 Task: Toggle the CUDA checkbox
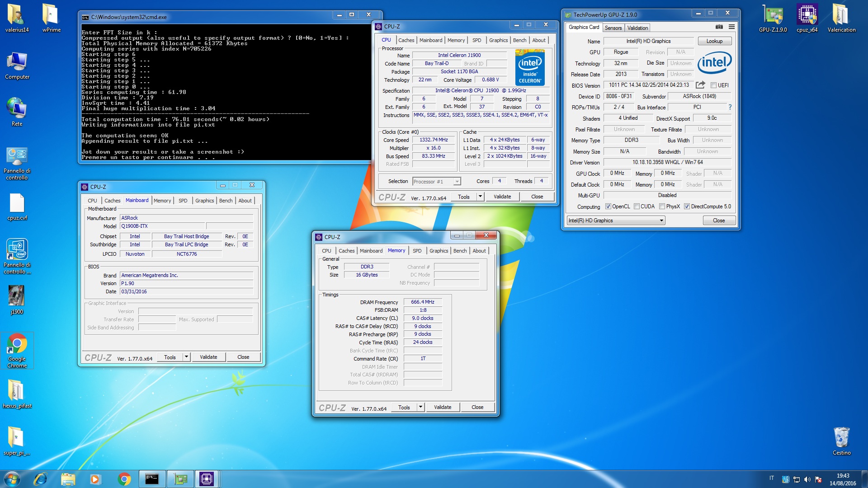coord(637,206)
